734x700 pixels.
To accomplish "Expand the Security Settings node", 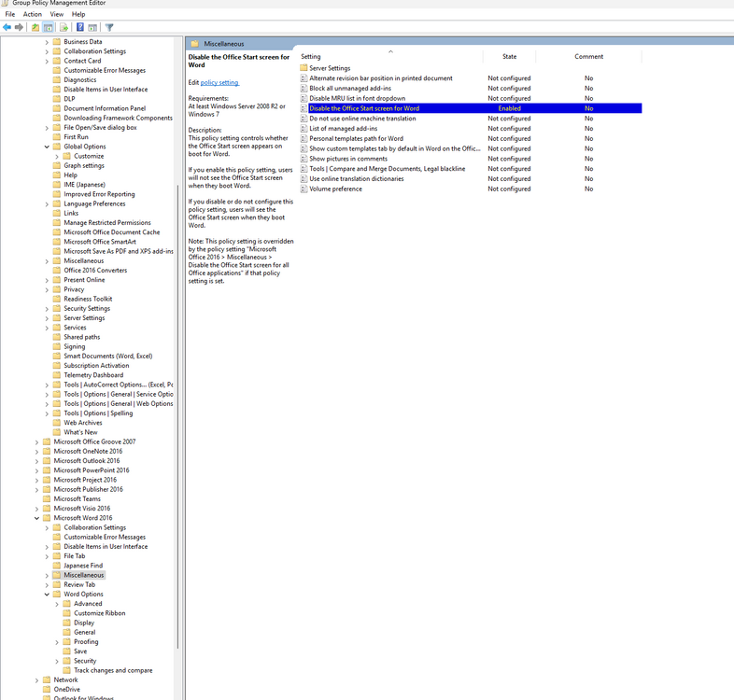I will coord(47,309).
